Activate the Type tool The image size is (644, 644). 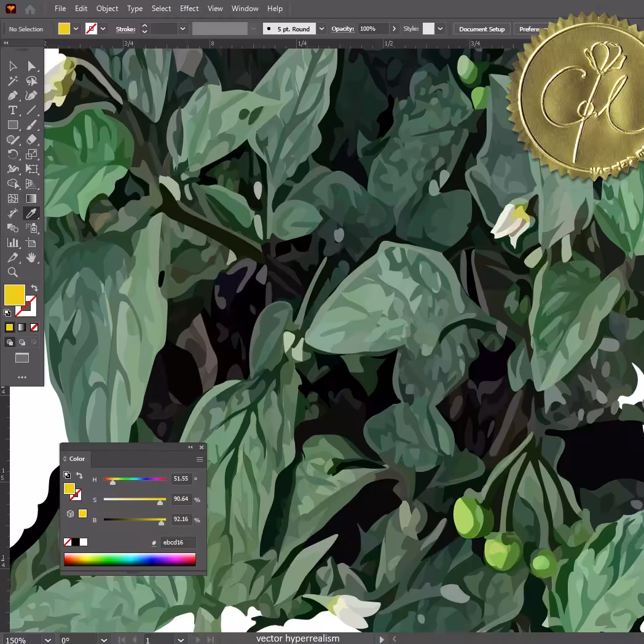click(13, 111)
